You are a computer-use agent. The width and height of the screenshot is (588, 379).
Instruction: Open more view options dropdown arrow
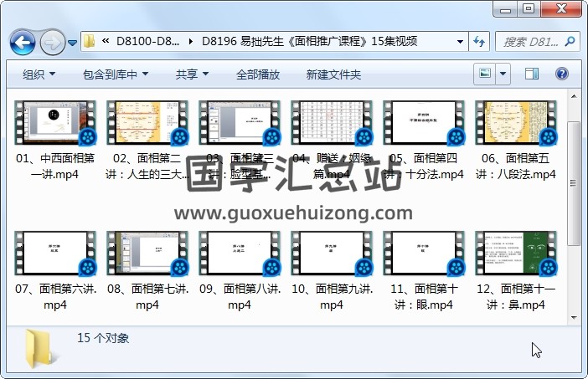coord(503,74)
